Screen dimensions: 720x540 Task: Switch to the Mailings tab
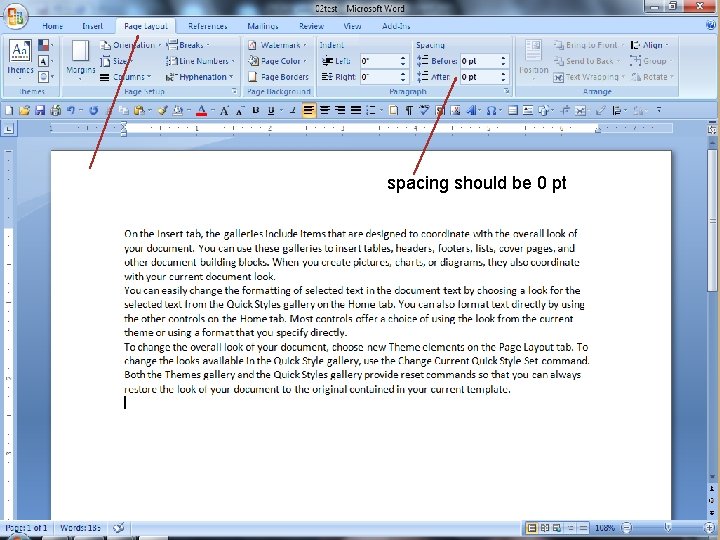point(263,26)
